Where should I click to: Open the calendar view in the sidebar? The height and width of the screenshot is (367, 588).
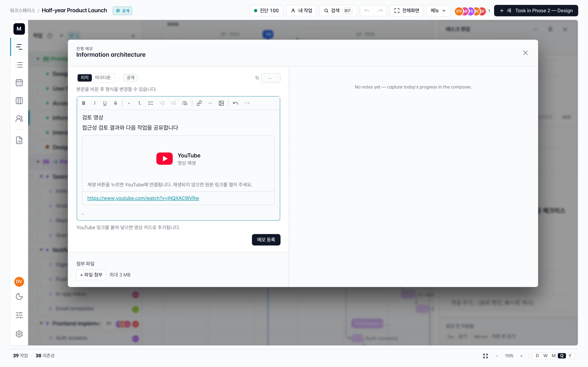pos(19,83)
